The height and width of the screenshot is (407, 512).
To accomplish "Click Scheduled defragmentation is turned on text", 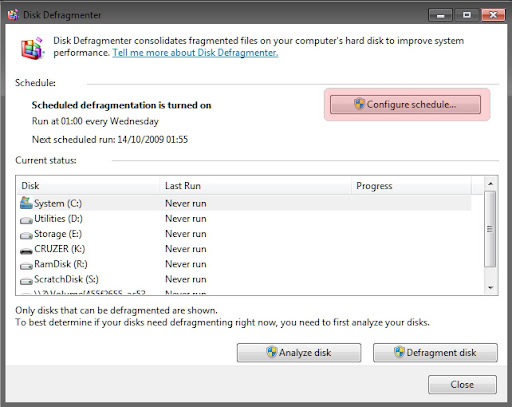I will pyautogui.click(x=121, y=105).
